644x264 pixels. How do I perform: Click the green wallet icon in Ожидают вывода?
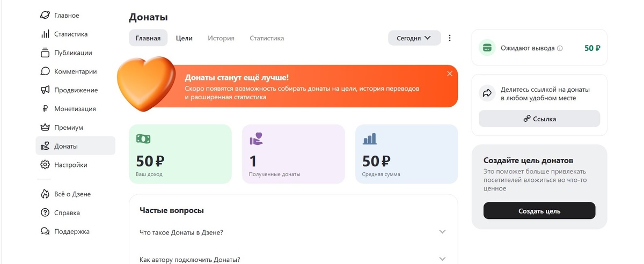click(x=487, y=48)
